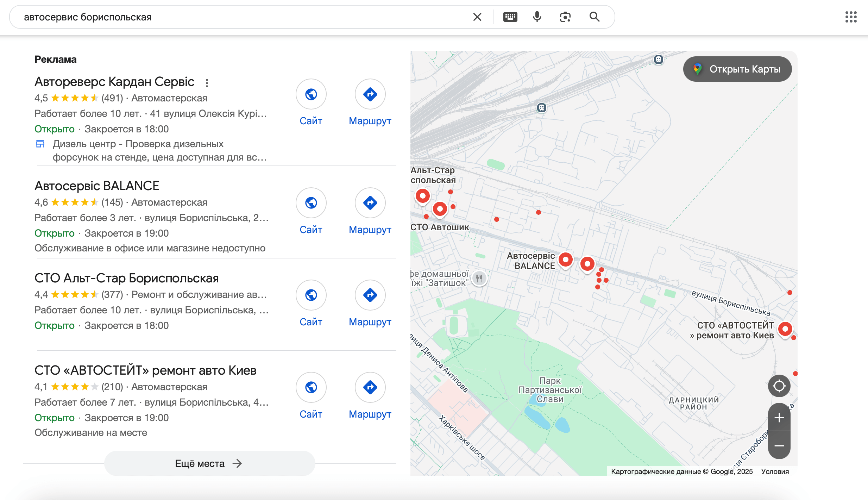
Task: Open the Условия terms link on map
Action: coord(775,471)
